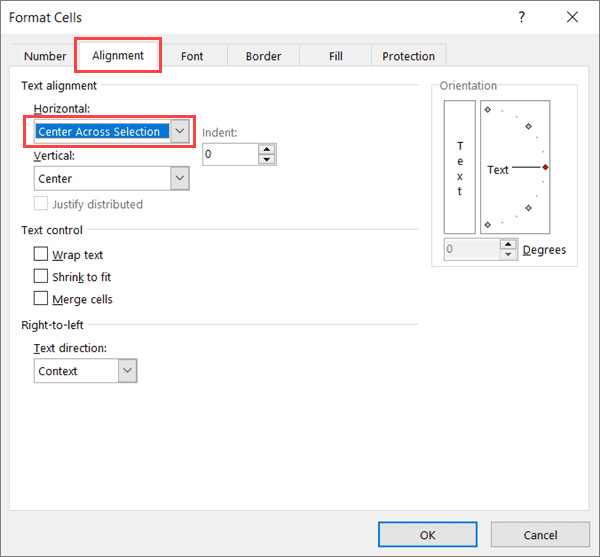Increase degrees with up spinner arrow
Screen dimensions: 600x557
[x=510, y=245]
